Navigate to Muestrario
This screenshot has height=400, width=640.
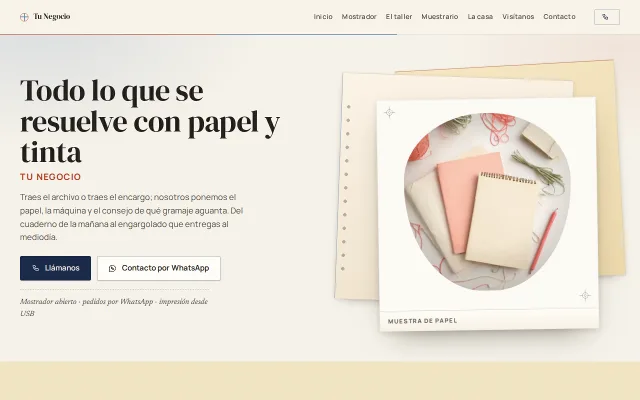(x=440, y=17)
